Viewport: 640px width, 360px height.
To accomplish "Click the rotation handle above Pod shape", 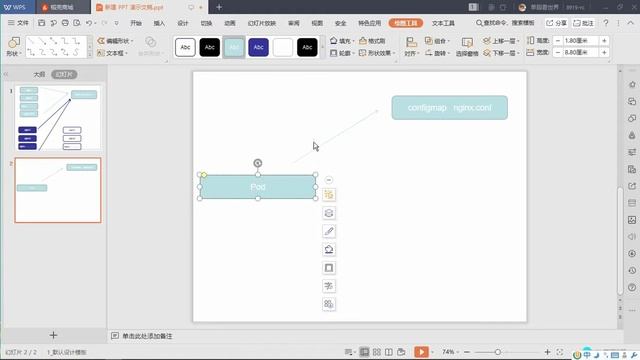I will pyautogui.click(x=258, y=163).
